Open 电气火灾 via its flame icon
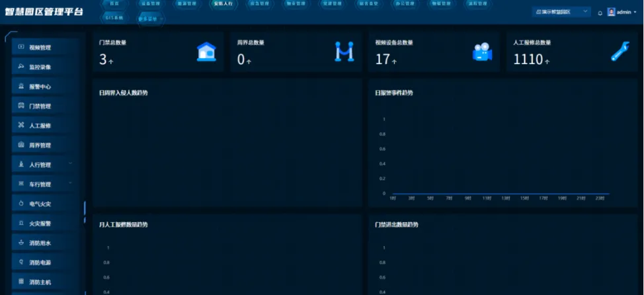The width and height of the screenshot is (644, 295). coord(21,203)
